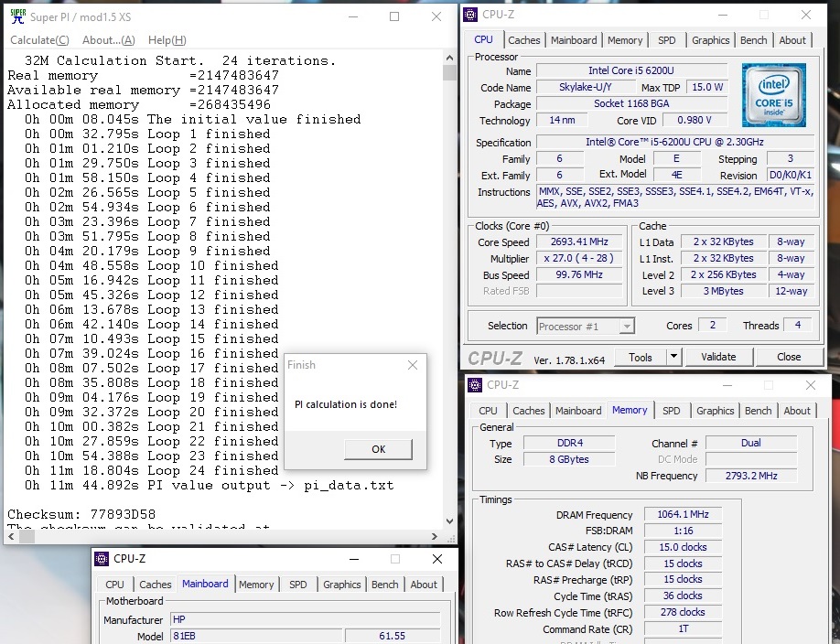The height and width of the screenshot is (644, 840).
Task: Click the Super PI app icon in title bar
Action: [x=17, y=16]
